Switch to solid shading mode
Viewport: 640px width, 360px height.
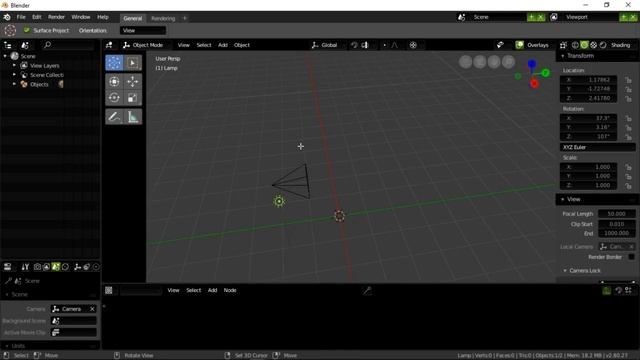click(x=584, y=45)
